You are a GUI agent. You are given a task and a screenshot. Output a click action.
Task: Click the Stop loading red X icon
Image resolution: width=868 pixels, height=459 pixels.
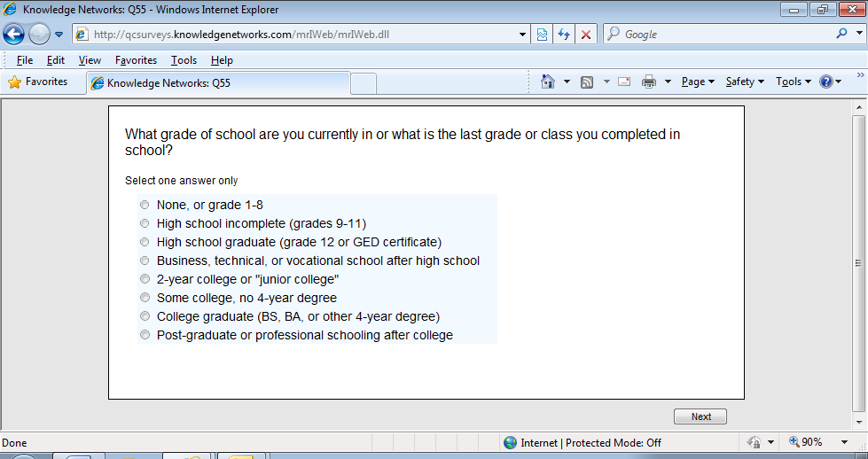click(586, 35)
